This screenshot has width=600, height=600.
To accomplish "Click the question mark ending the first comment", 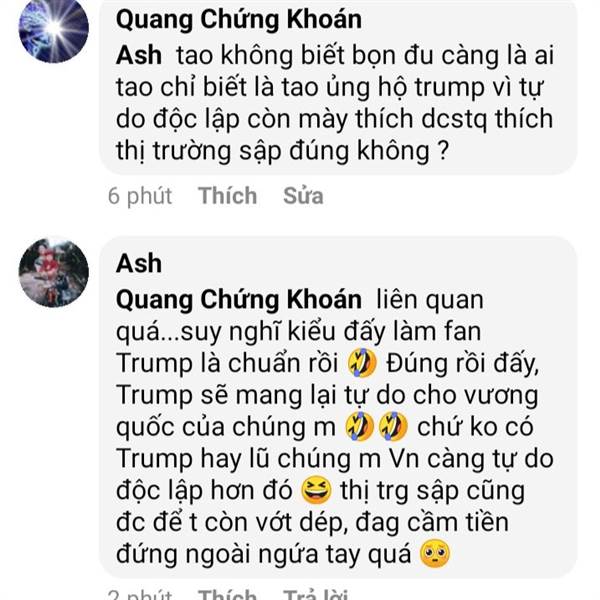I will click(x=442, y=151).
